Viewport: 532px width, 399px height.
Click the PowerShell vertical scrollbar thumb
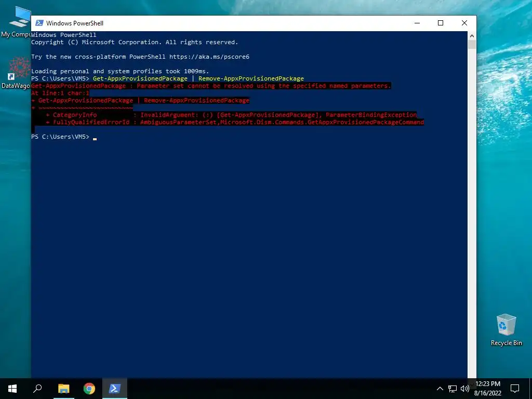point(472,45)
